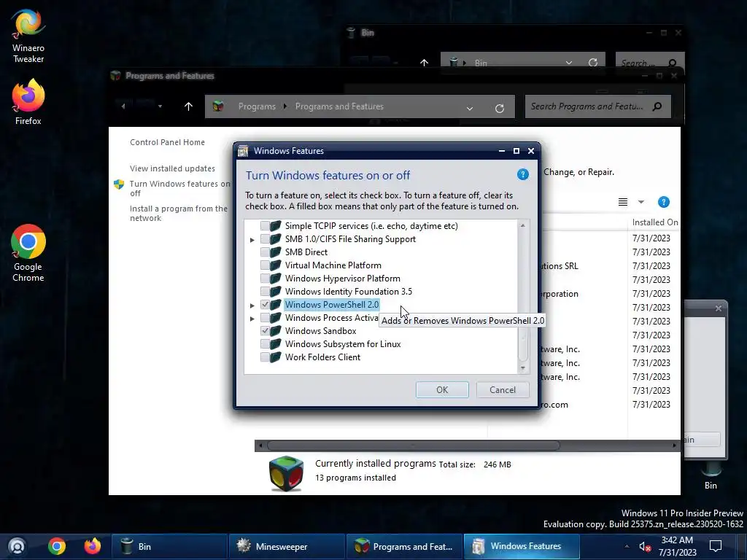747x560 pixels.
Task: Enable Virtual Machine Platform checkbox
Action: [265, 265]
